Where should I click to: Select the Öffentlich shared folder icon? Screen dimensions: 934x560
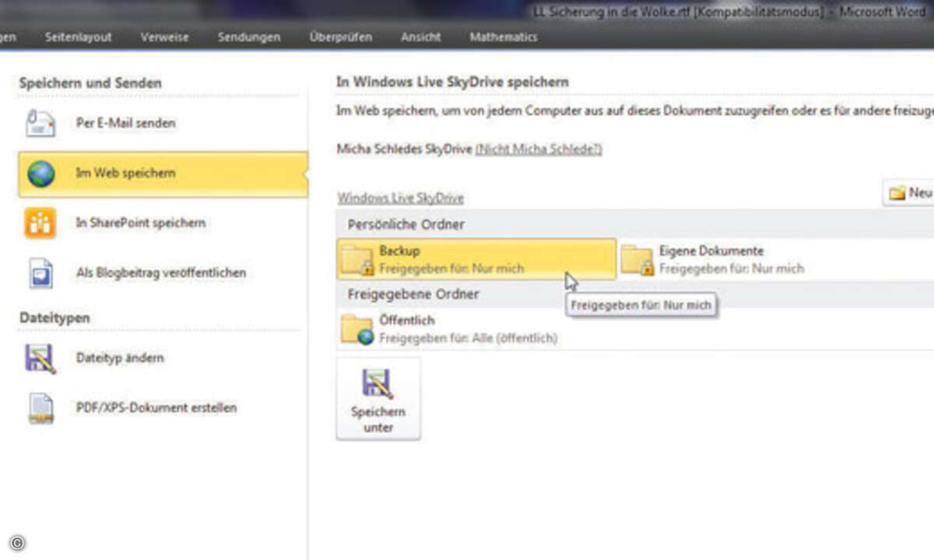357,329
